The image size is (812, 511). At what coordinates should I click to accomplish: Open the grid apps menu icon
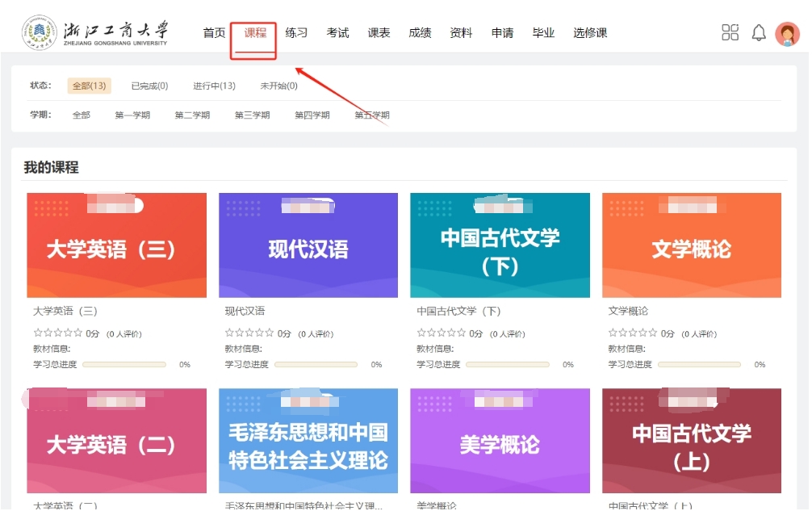(730, 32)
